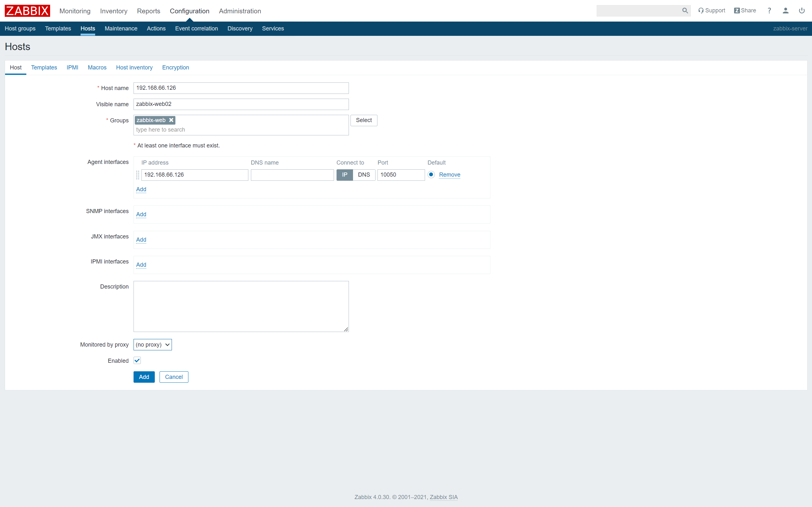Switch to the Encryption tab
812x507 pixels.
click(x=176, y=68)
